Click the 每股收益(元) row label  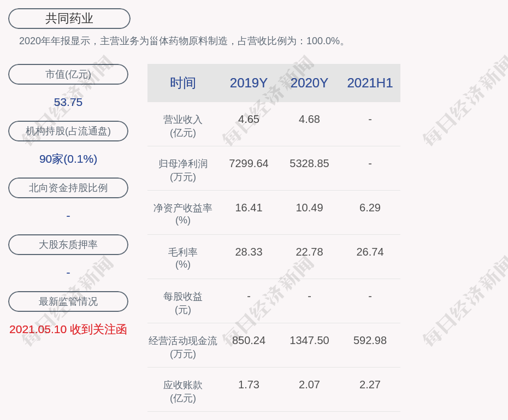pos(183,303)
